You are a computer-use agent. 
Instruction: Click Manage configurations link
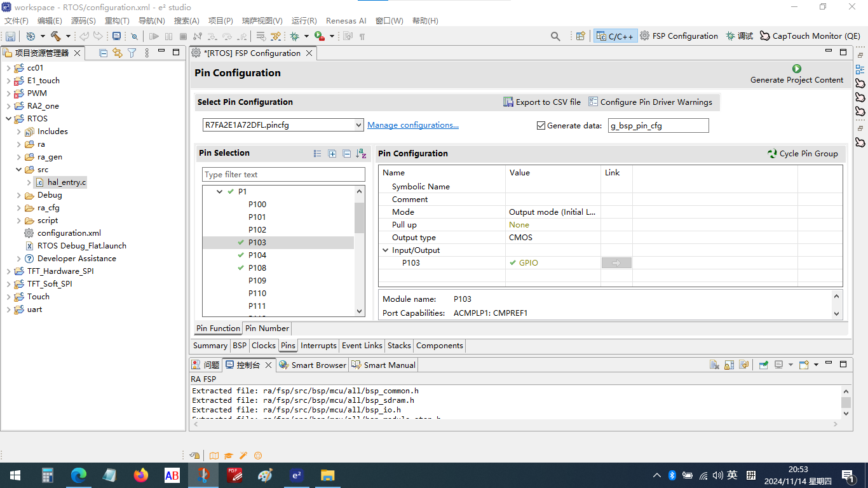tap(413, 125)
